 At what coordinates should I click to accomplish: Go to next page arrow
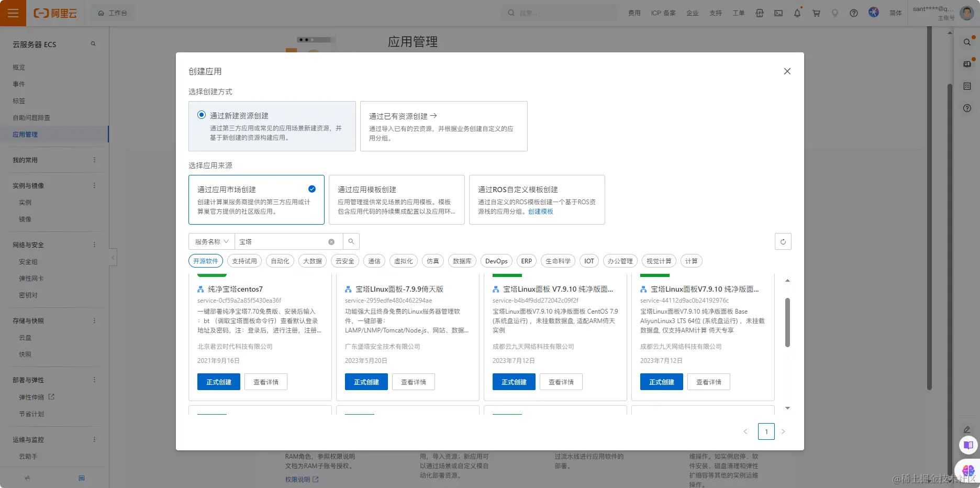[x=783, y=431]
